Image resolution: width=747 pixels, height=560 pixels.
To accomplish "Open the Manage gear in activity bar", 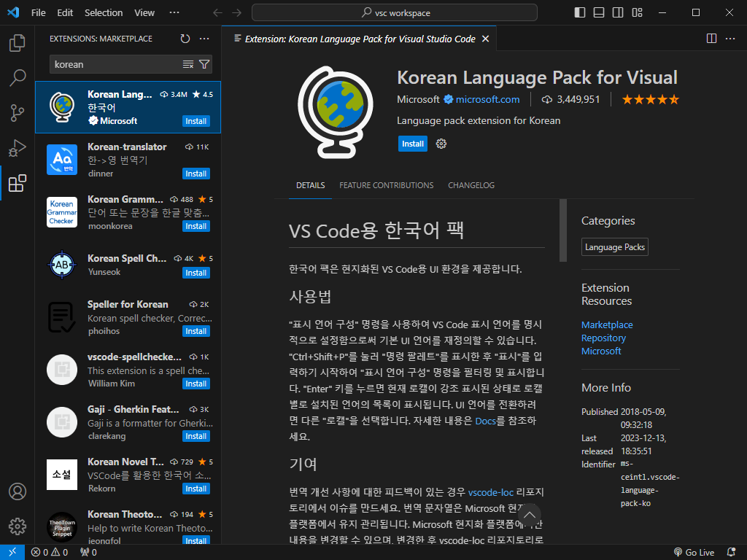I will coord(18,526).
